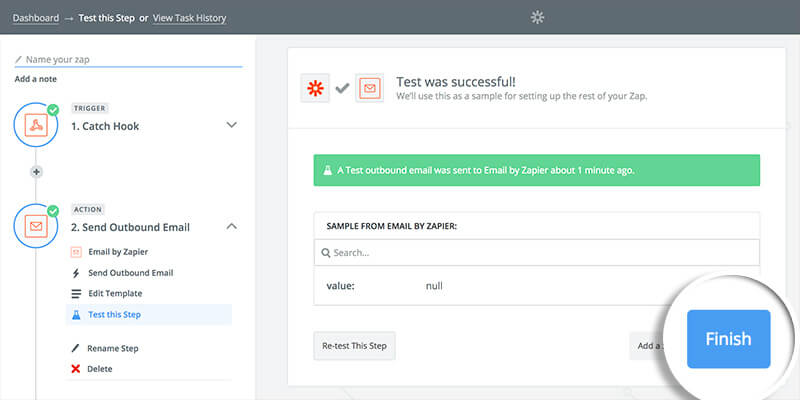
Task: Click the plus icon between steps
Action: coord(36,172)
